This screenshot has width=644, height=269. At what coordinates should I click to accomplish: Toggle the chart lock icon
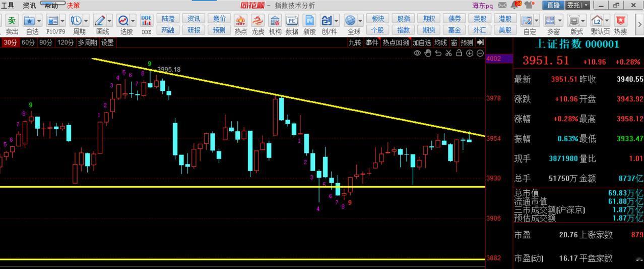(459, 53)
